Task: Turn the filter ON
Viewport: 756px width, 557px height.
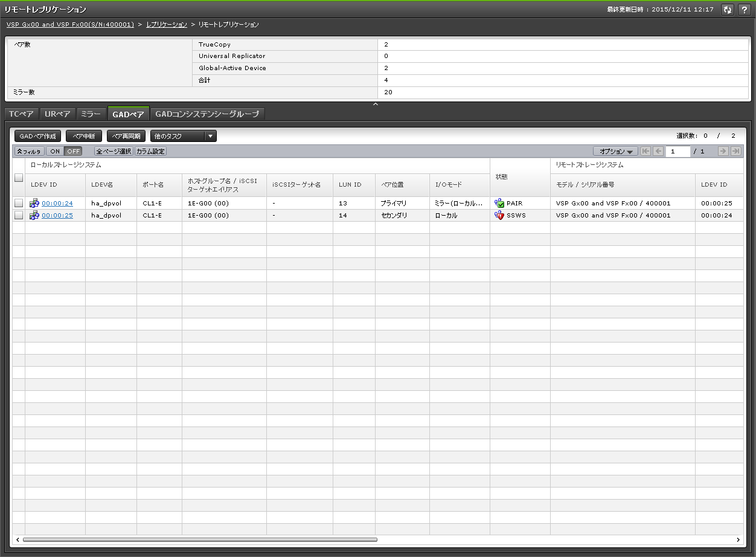Action: (x=55, y=152)
